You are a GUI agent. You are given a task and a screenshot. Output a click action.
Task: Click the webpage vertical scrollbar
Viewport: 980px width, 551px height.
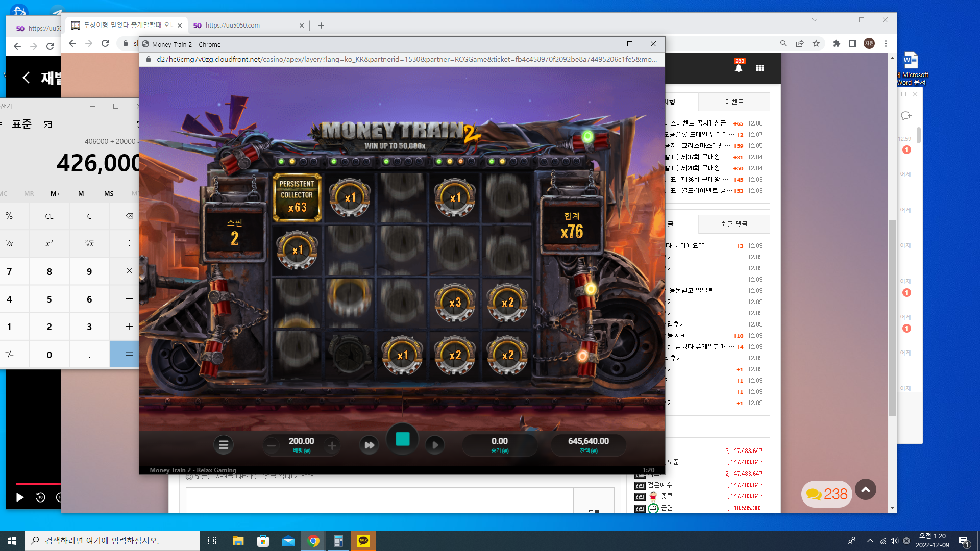892,317
